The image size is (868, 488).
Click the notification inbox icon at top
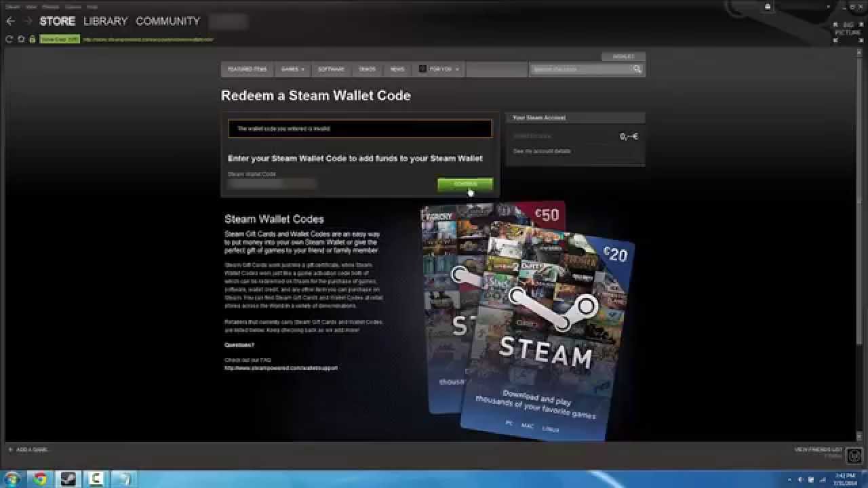pos(768,7)
